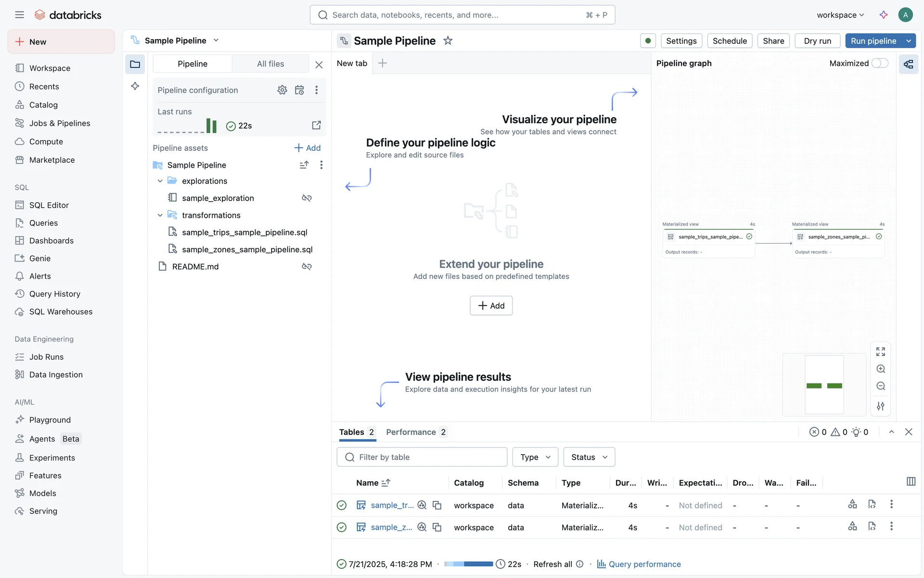Open the table column settings icon
This screenshot has width=924, height=578.
coord(911,482)
